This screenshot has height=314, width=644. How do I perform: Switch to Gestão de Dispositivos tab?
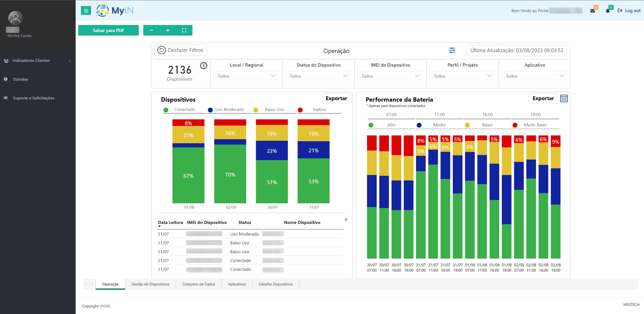point(150,284)
